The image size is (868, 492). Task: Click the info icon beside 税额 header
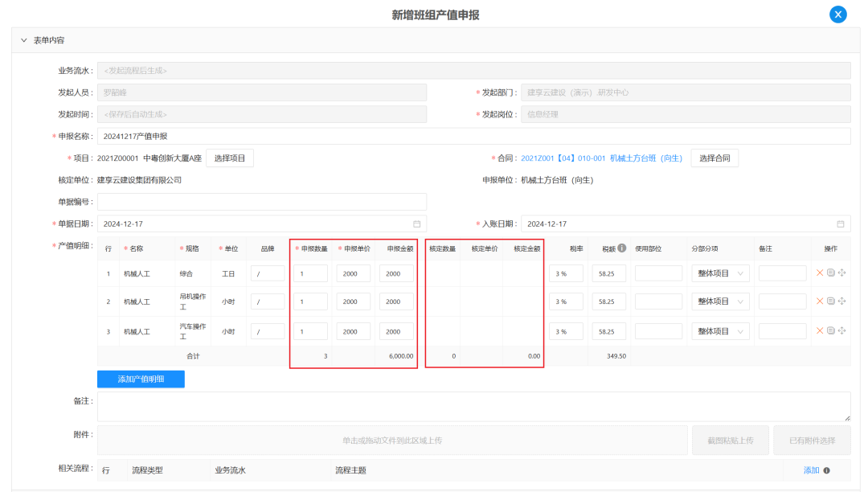coord(622,248)
